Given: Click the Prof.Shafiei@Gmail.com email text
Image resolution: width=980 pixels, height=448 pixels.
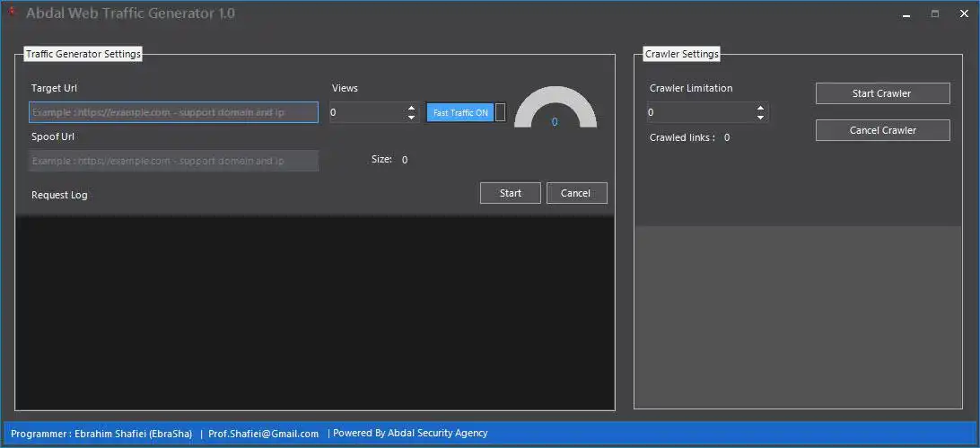Looking at the screenshot, I should point(264,433).
